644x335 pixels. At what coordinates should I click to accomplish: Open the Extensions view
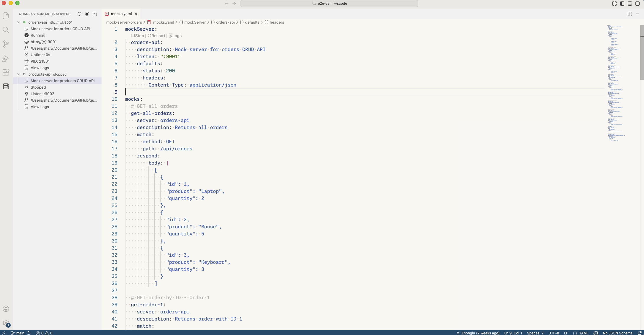(x=6, y=72)
